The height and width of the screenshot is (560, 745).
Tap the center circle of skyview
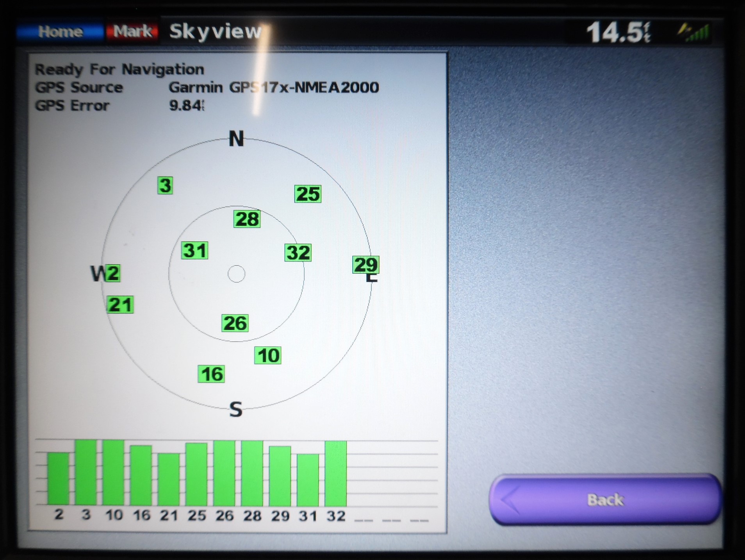[236, 274]
